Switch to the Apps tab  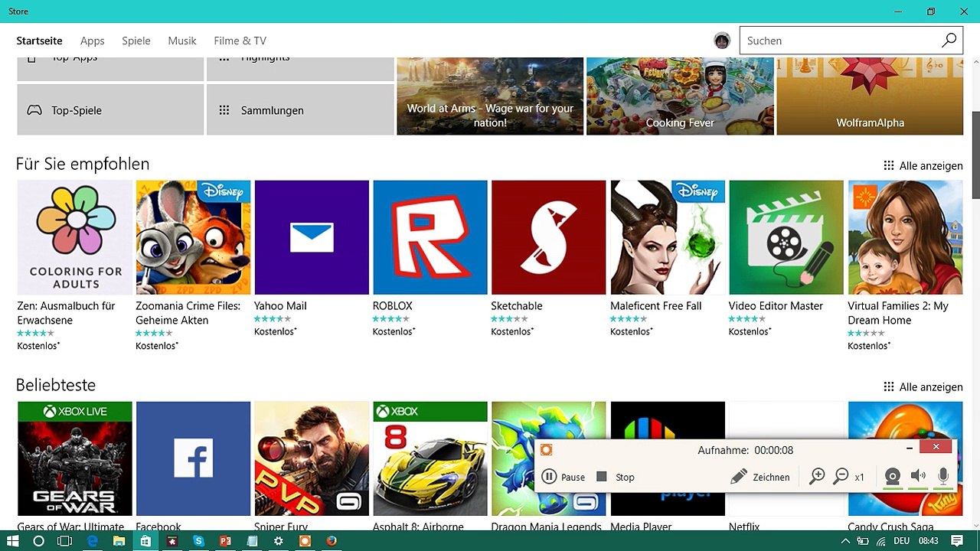[93, 41]
